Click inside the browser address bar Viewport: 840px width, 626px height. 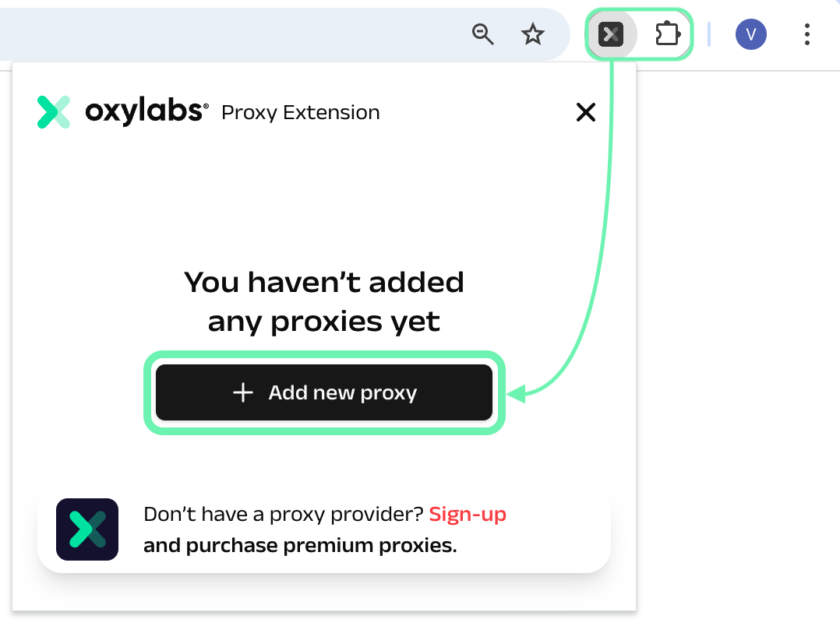pyautogui.click(x=234, y=34)
